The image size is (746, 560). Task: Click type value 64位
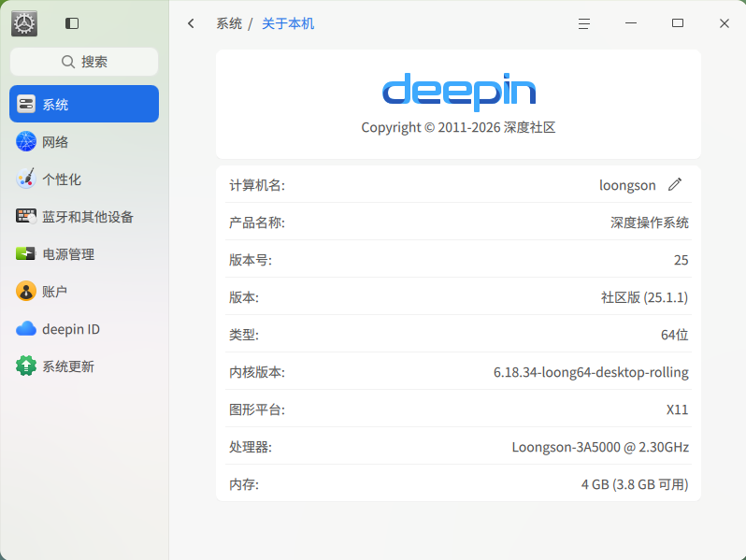(x=675, y=335)
